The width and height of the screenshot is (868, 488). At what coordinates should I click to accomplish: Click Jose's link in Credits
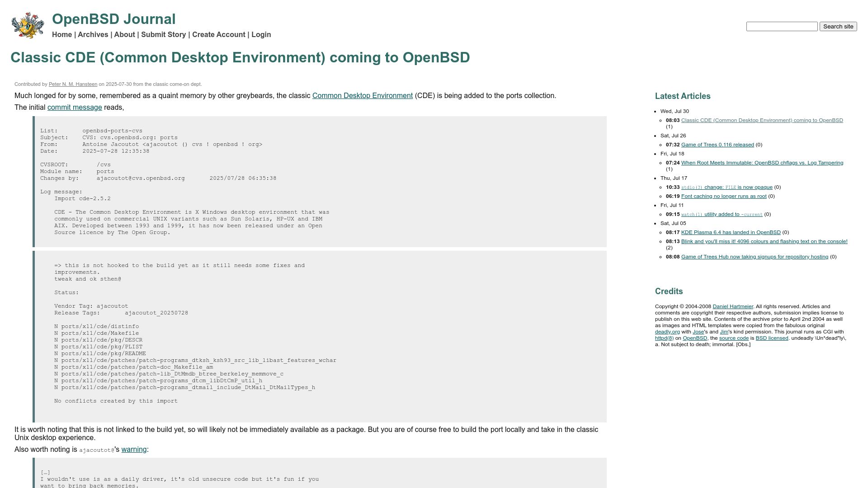[698, 332]
